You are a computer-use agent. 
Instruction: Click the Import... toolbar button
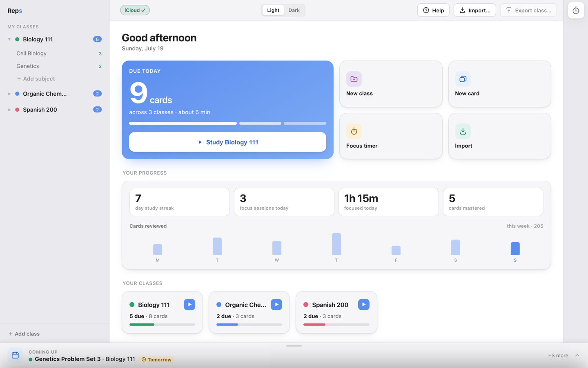[475, 10]
